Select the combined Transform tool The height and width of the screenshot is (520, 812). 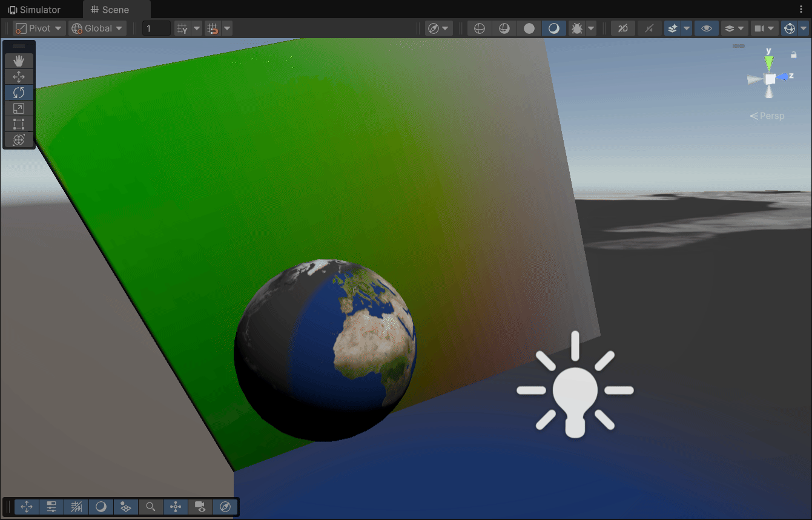click(x=19, y=140)
